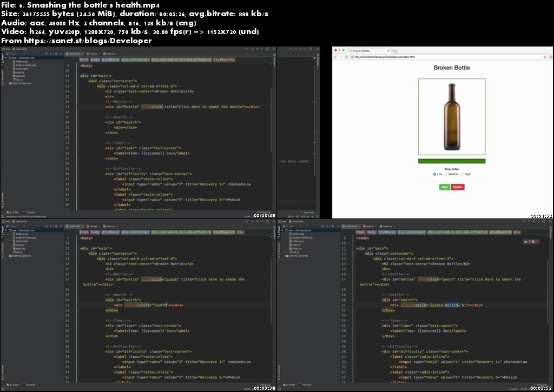554x392 pixels.
Task: Collapse vue folder arrow in 00:03:52 frame
Action: pyautogui.click(x=282, y=230)
